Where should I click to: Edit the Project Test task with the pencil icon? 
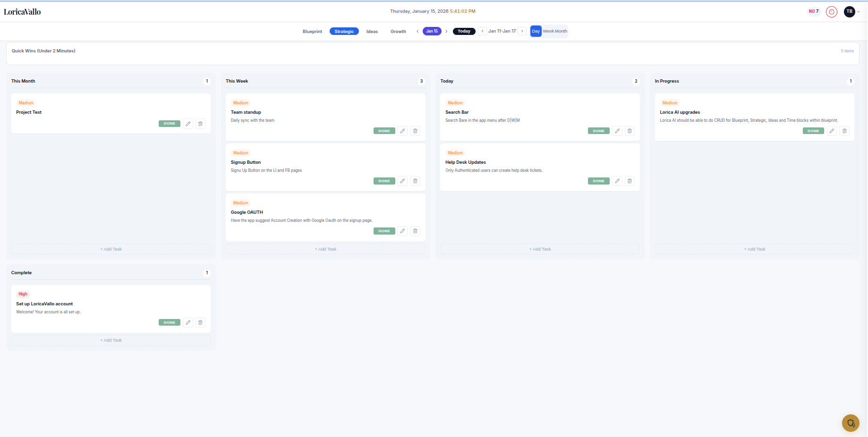coord(188,123)
